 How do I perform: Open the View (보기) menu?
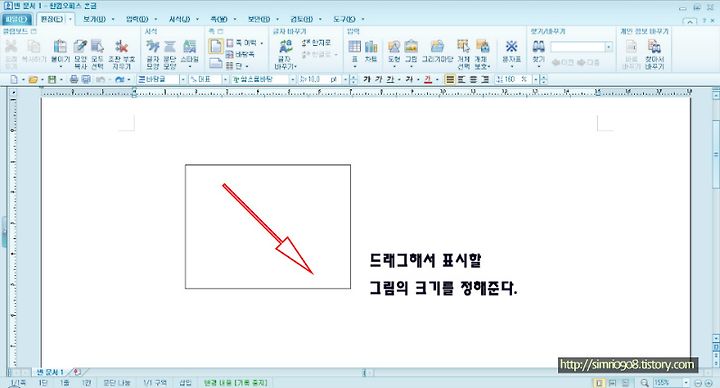pos(94,19)
